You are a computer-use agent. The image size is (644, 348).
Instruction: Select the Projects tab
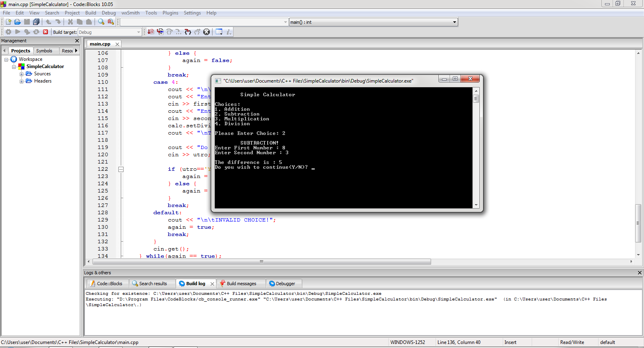tap(21, 51)
